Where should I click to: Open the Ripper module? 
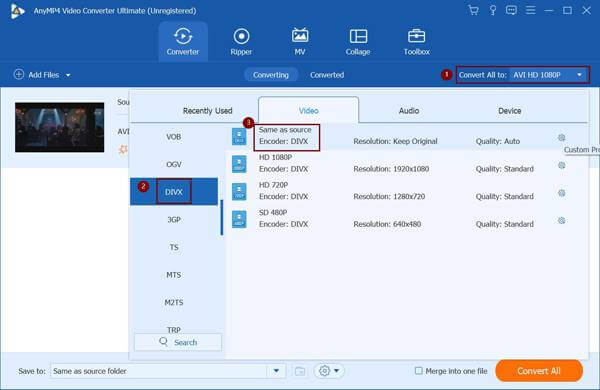click(241, 41)
